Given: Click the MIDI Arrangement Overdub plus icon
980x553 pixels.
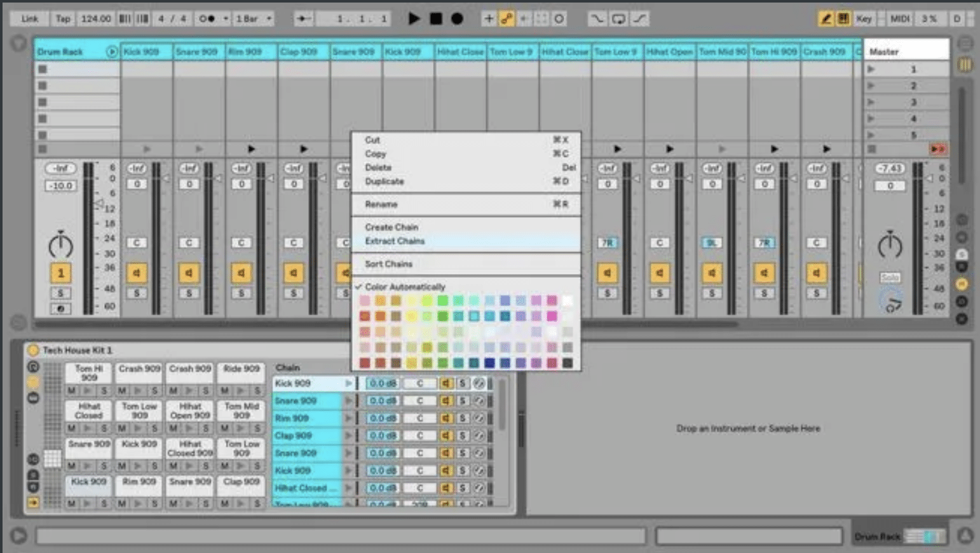Looking at the screenshot, I should point(489,18).
